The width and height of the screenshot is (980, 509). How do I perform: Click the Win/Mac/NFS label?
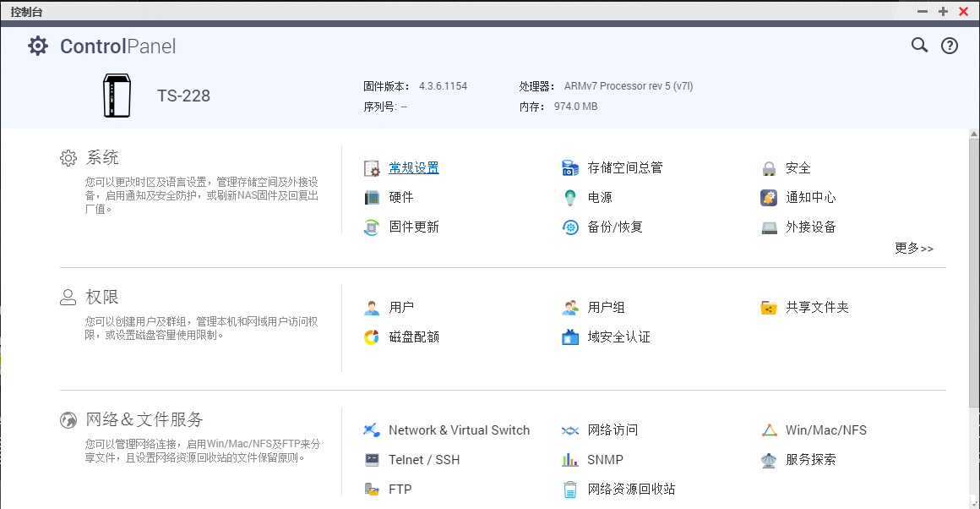826,430
